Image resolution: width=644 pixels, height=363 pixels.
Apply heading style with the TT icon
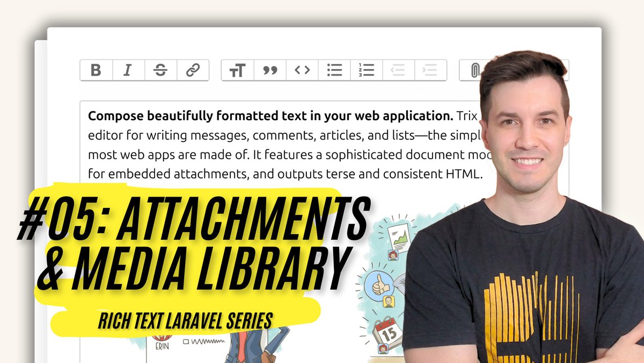pyautogui.click(x=238, y=70)
